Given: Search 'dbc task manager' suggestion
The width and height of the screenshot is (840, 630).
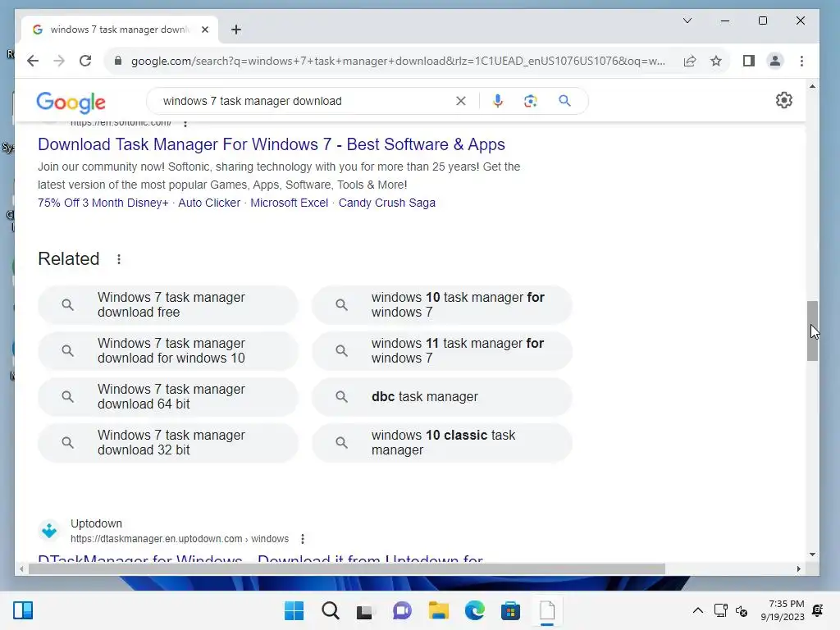Looking at the screenshot, I should tap(442, 397).
